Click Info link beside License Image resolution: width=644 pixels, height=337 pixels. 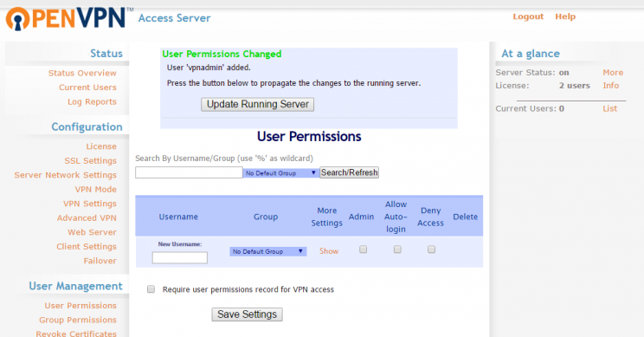pyautogui.click(x=611, y=86)
